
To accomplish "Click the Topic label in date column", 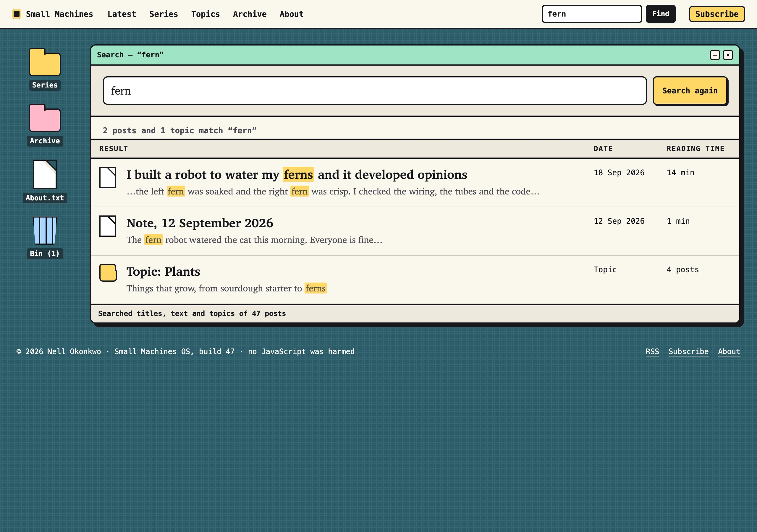I will 605,269.
